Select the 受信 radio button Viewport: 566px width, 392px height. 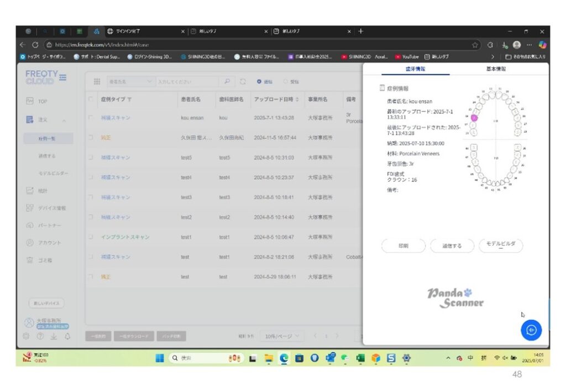pyautogui.click(x=286, y=81)
